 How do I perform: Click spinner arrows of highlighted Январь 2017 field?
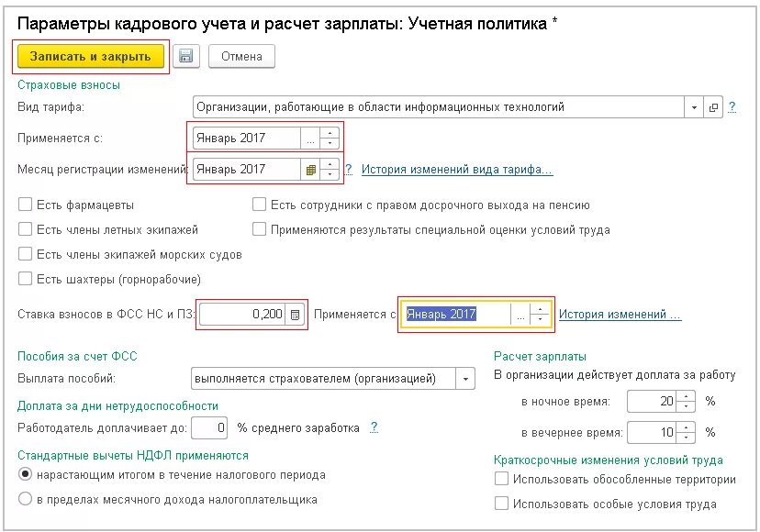pos(540,315)
